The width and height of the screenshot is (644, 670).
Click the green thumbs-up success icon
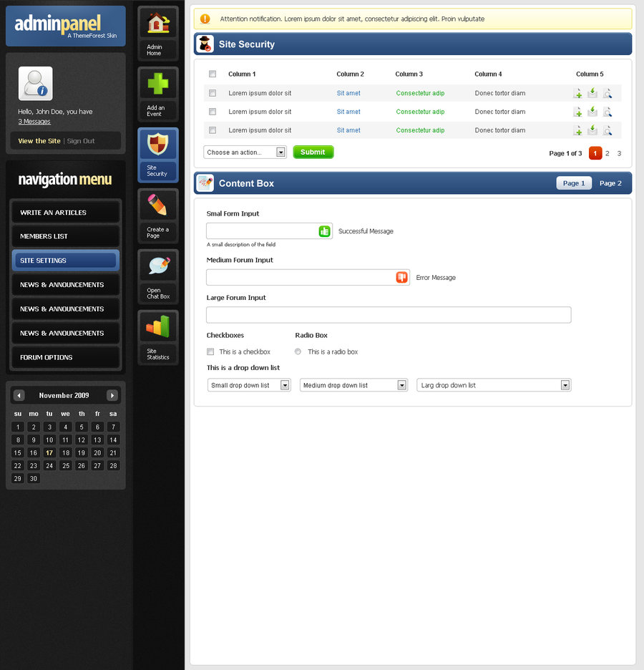coord(325,231)
